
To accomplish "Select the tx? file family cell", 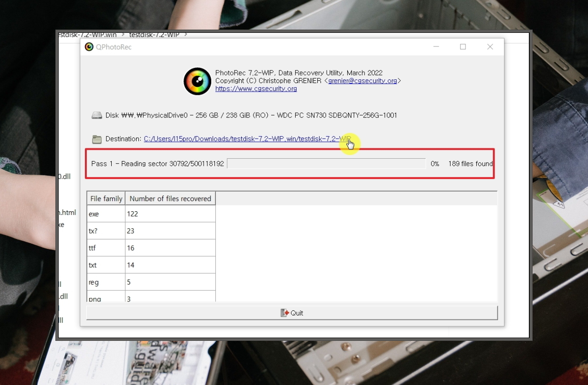I will click(x=106, y=231).
